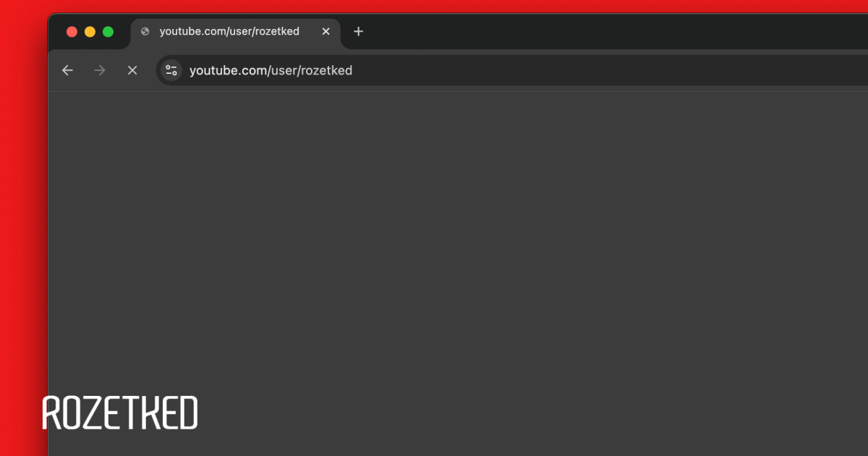Go back with the left arrow button
This screenshot has height=456, width=868.
[67, 70]
